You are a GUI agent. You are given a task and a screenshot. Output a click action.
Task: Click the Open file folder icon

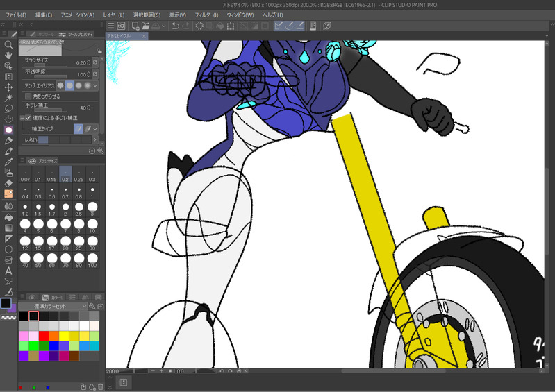(x=145, y=26)
